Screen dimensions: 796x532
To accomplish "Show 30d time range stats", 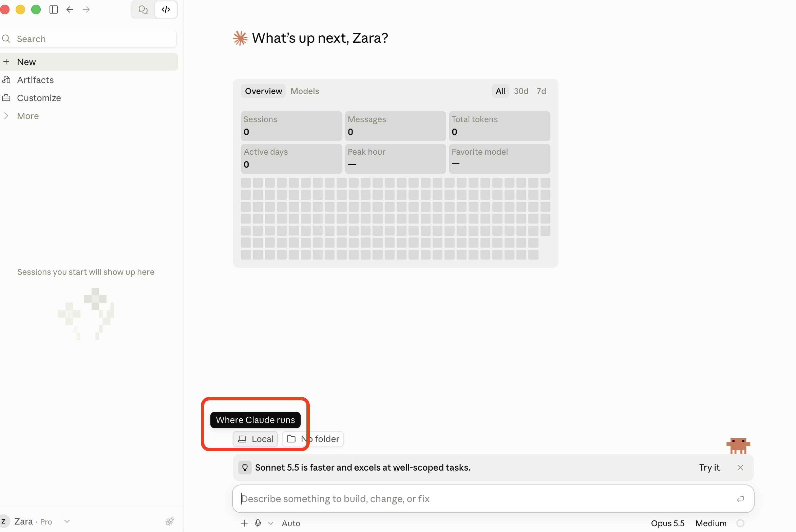I will point(521,91).
